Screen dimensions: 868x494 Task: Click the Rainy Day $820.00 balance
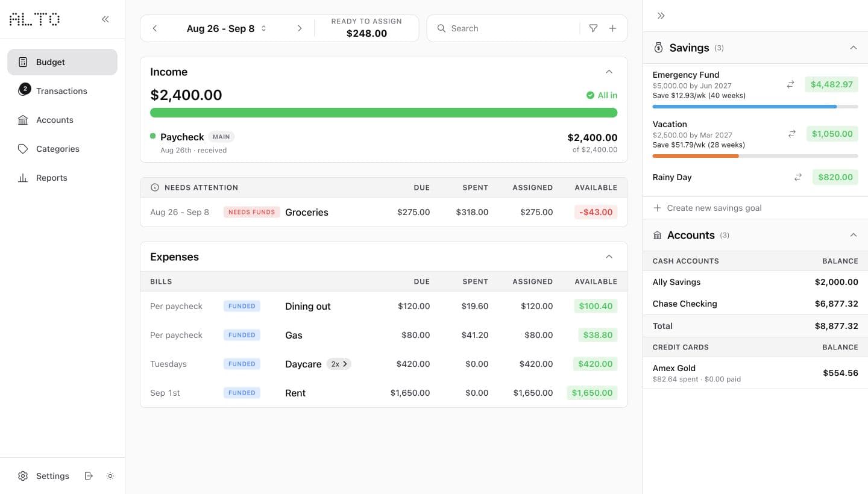pos(835,177)
